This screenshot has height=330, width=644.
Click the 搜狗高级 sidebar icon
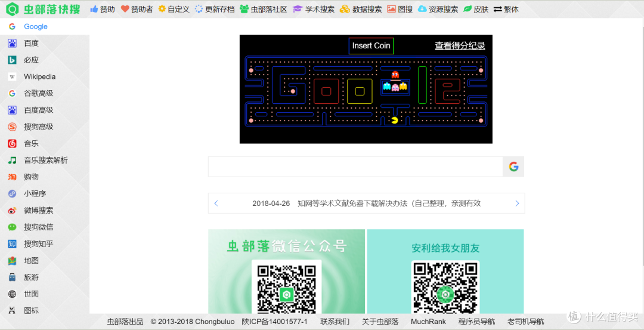pos(12,127)
